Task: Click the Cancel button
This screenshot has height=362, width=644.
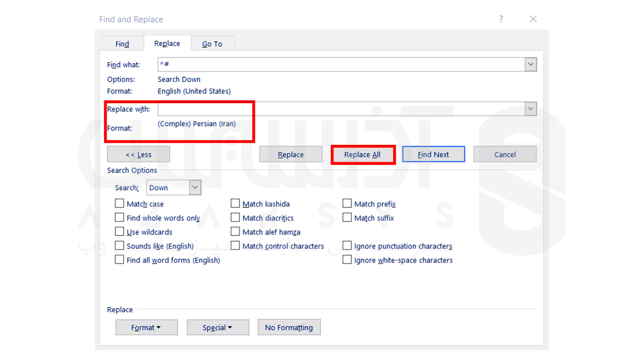Action: (x=505, y=154)
